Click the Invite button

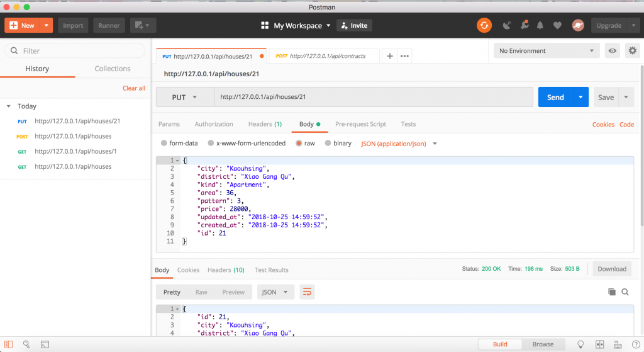[x=354, y=25]
